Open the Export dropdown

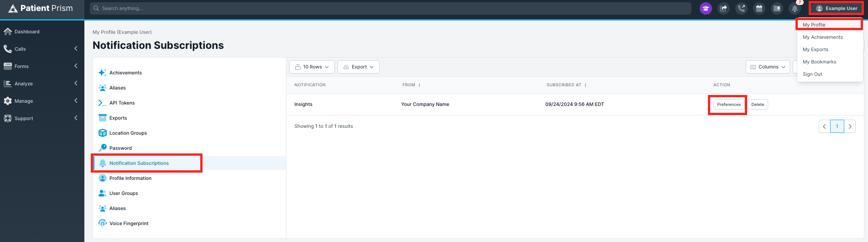[359, 67]
